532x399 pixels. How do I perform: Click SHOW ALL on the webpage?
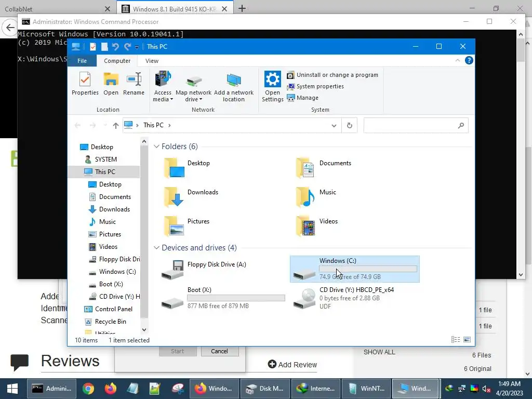click(x=379, y=352)
